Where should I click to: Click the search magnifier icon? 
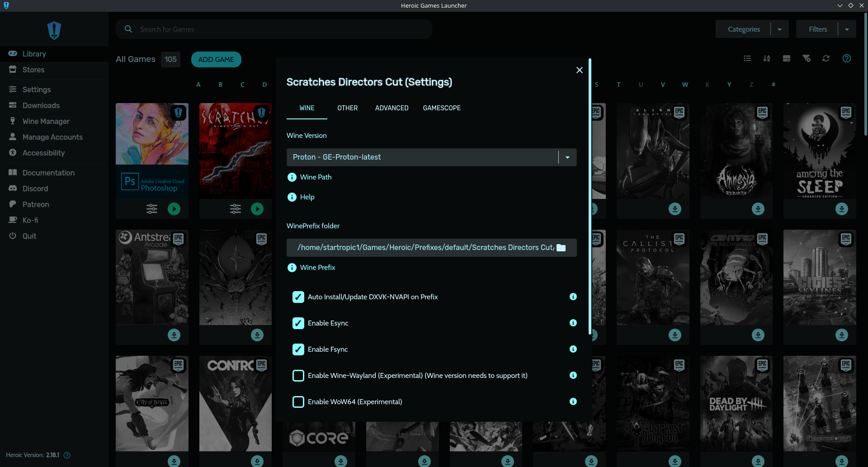tap(128, 28)
